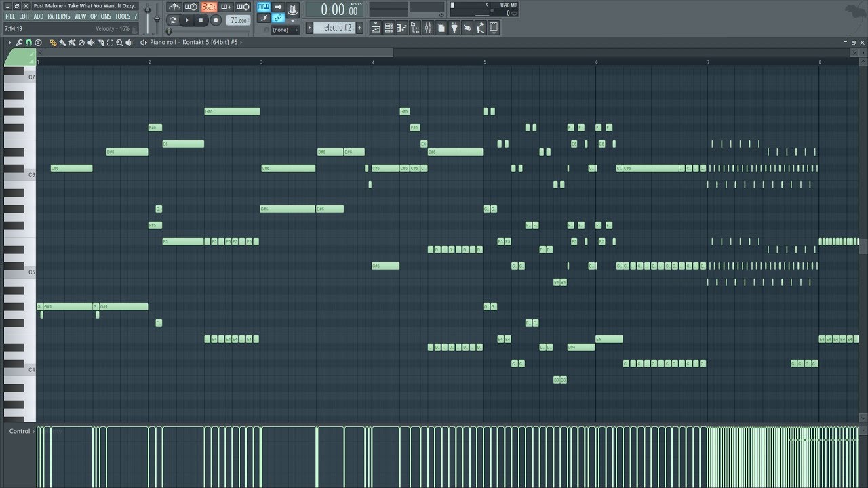Open the Mixer window icon
Image resolution: width=868 pixels, height=488 pixels.
pos(428,28)
